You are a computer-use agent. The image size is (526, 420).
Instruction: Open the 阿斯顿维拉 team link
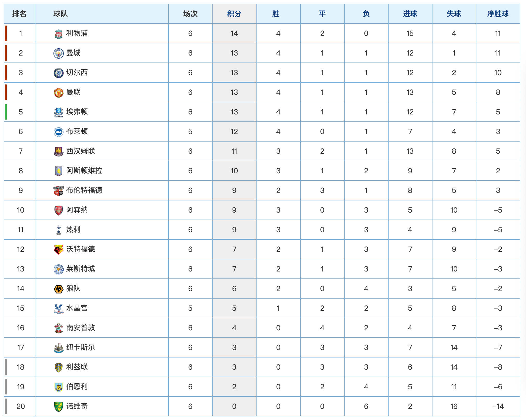84,171
